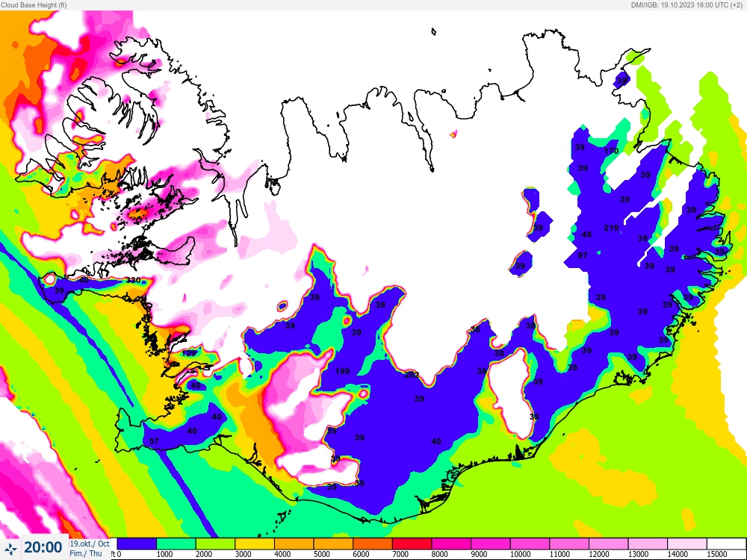Select the pink 10000–11000 ft legend swatch
747x560 pixels.
pos(530,544)
